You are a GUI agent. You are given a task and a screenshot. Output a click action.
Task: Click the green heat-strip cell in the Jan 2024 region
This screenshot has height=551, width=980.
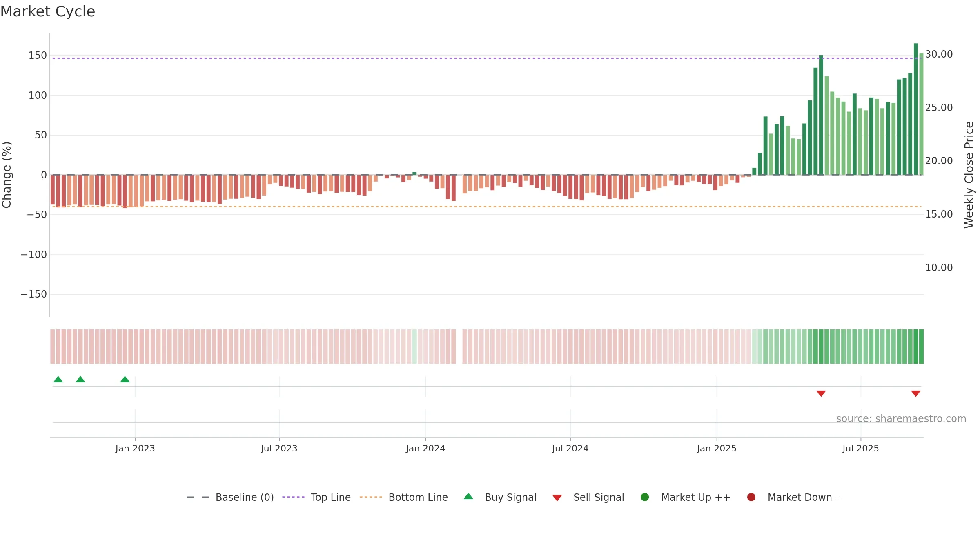pos(414,347)
